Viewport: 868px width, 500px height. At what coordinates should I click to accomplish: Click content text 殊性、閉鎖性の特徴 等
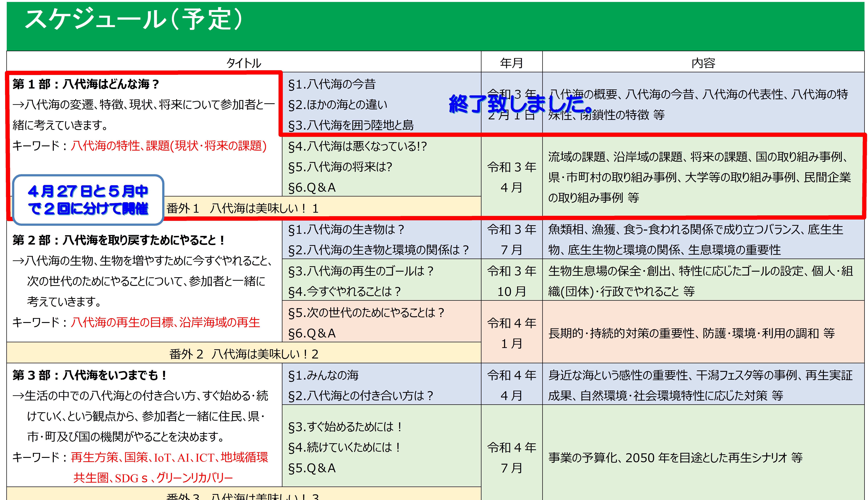(607, 115)
